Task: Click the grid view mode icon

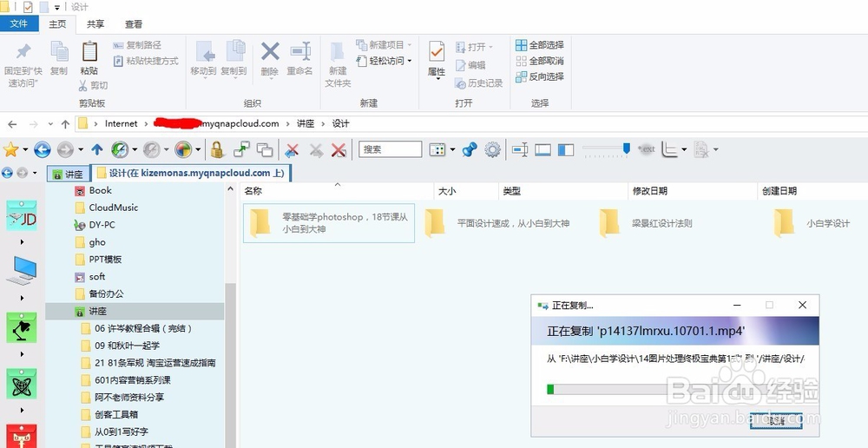Action: (x=437, y=149)
